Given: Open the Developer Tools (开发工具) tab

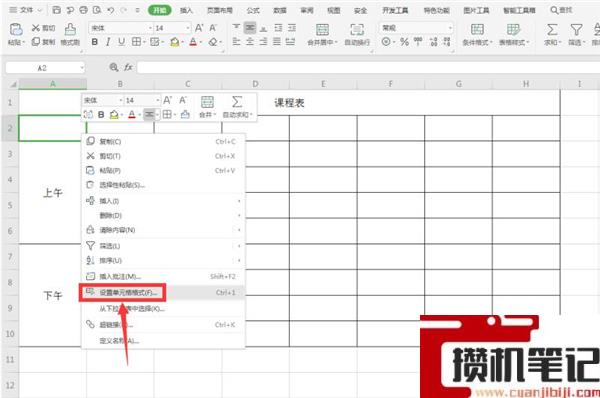Looking at the screenshot, I should [x=395, y=10].
